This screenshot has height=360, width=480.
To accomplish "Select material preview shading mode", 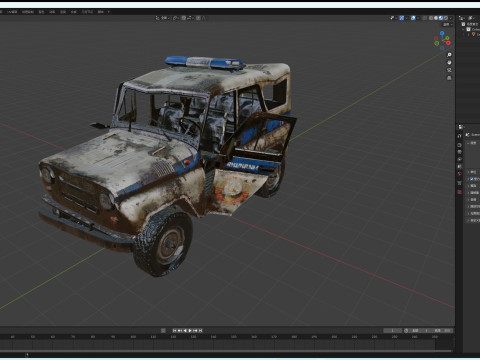I will [x=441, y=18].
